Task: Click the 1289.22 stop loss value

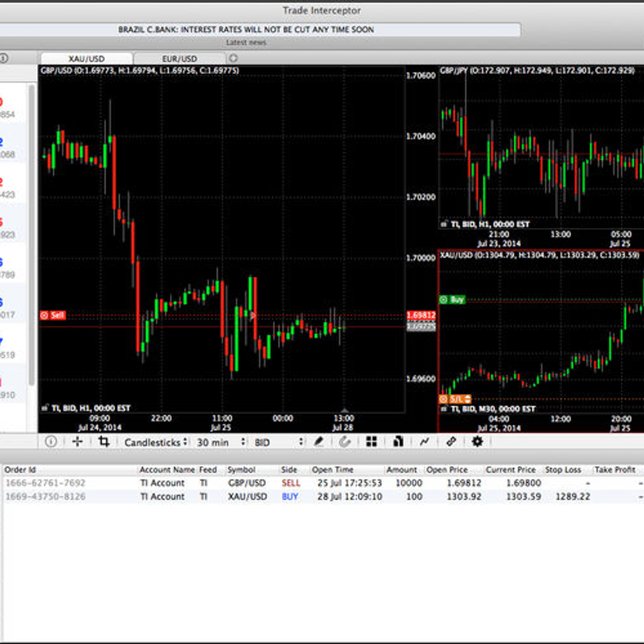Action: pos(573,496)
